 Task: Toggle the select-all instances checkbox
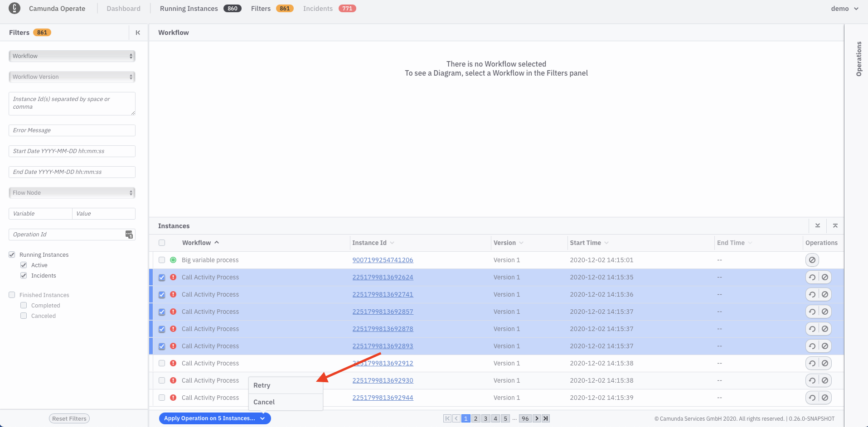click(162, 243)
